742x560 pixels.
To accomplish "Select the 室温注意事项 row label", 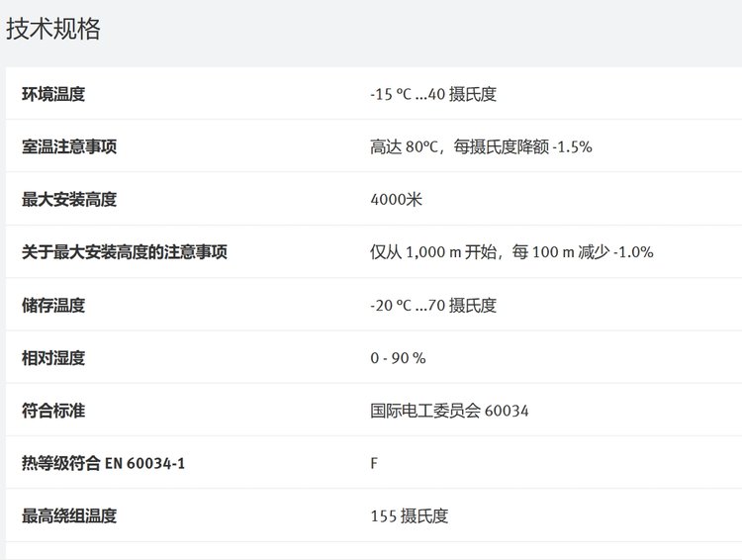I will [x=69, y=147].
